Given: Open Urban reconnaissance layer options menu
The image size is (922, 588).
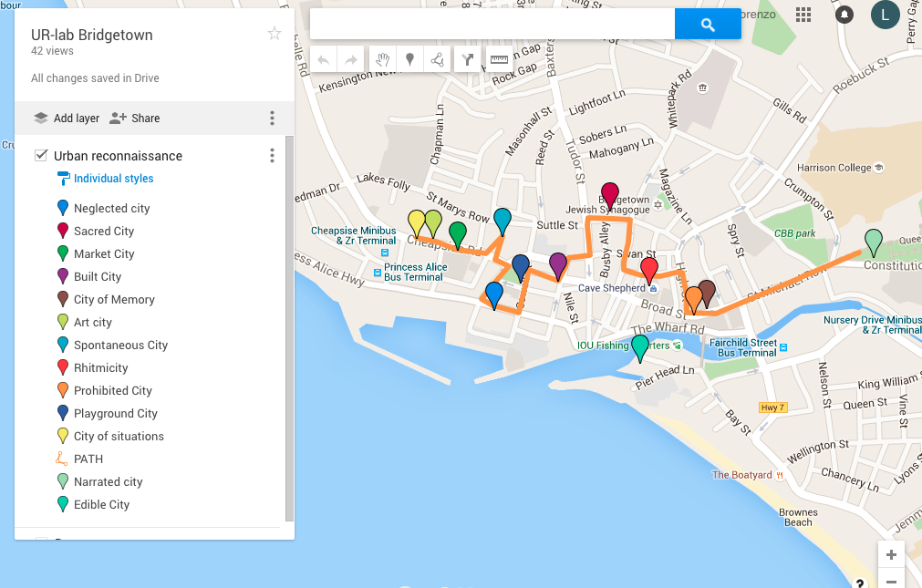Looking at the screenshot, I should point(272,156).
